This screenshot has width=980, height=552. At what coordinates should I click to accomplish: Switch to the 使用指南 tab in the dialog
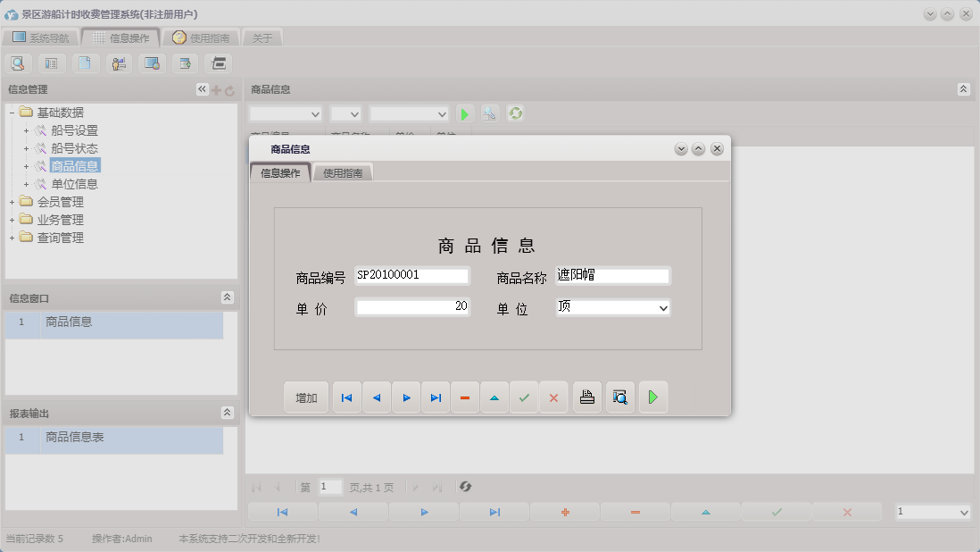pyautogui.click(x=345, y=171)
